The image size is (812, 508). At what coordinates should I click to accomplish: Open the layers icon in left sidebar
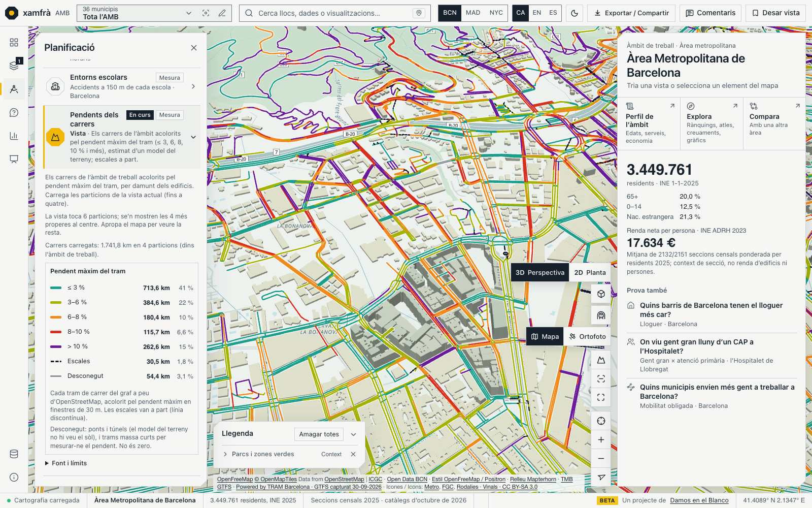click(x=14, y=66)
